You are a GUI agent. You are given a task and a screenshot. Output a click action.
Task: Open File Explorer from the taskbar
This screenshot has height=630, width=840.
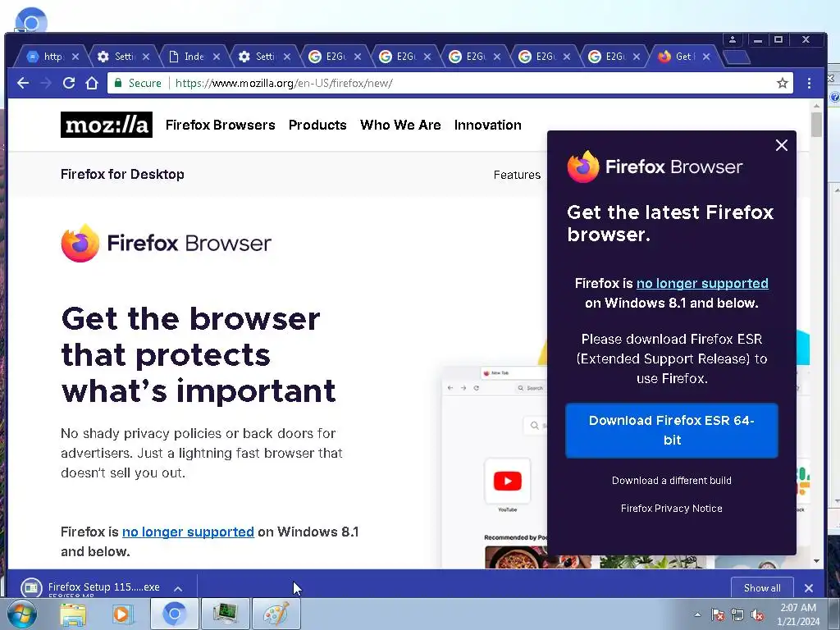[x=73, y=614]
